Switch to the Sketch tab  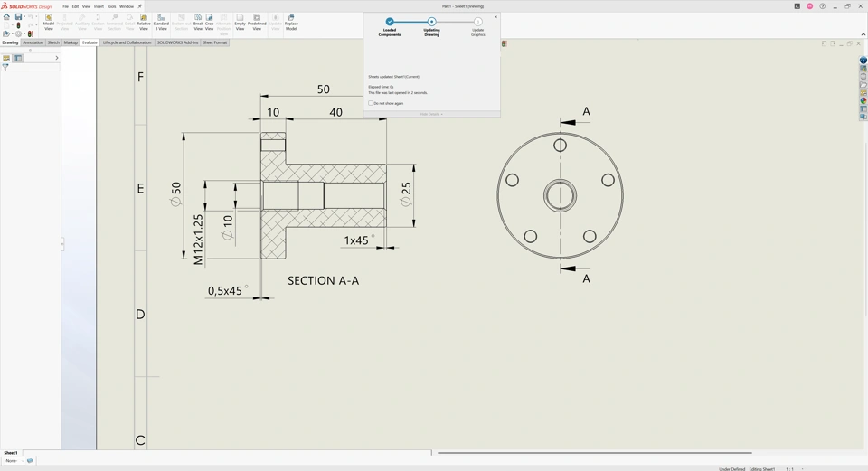(53, 42)
